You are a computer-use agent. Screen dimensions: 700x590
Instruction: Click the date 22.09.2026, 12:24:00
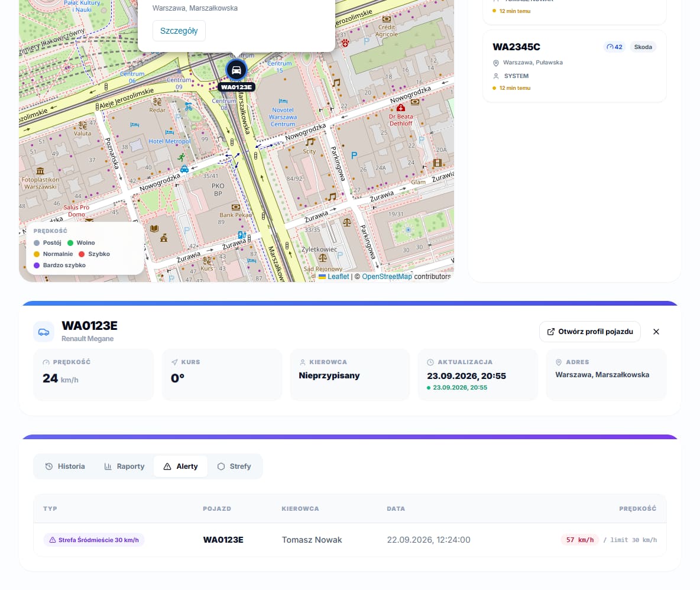(429, 540)
